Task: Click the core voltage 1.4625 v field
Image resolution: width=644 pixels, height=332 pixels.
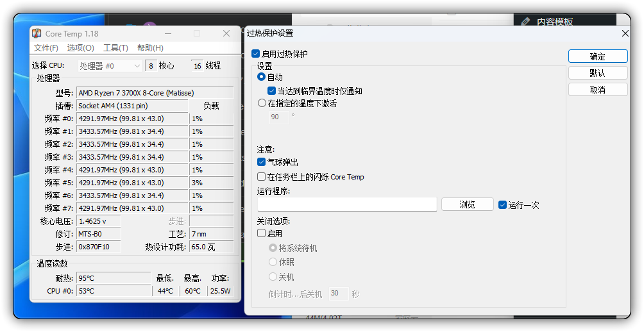Action: coord(99,221)
